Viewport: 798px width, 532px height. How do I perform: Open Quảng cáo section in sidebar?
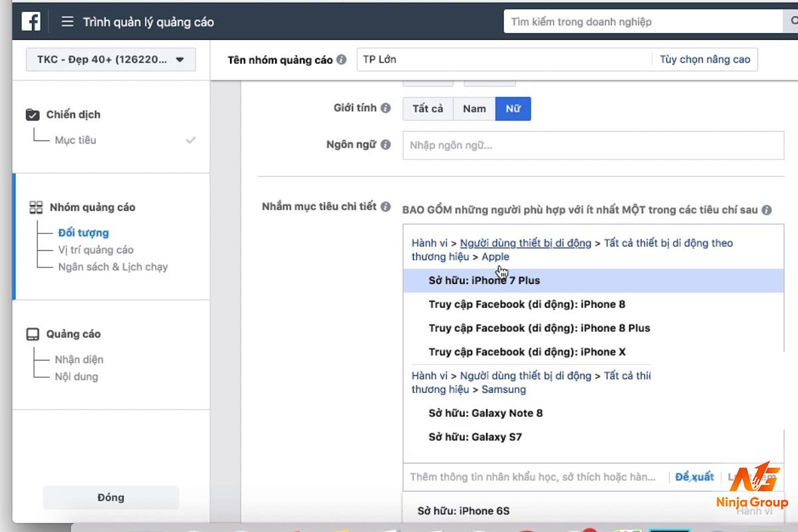(73, 334)
